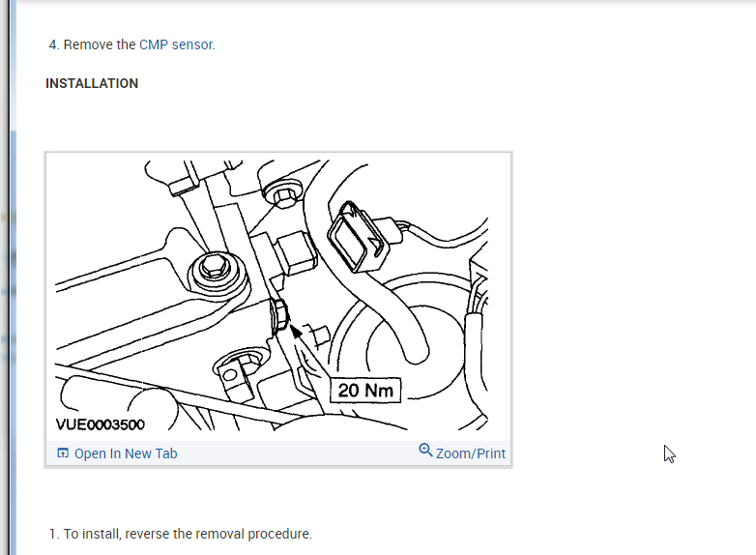Click the Open In New Tab icon

[63, 453]
